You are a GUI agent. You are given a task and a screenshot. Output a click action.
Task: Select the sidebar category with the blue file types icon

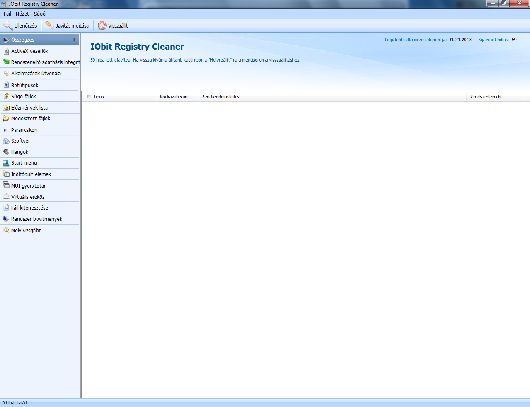pyautogui.click(x=40, y=85)
